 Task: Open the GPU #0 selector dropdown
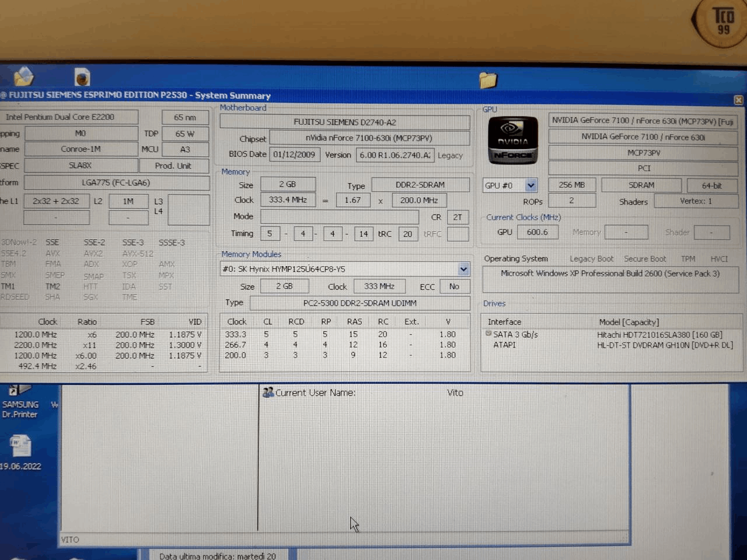(x=530, y=185)
